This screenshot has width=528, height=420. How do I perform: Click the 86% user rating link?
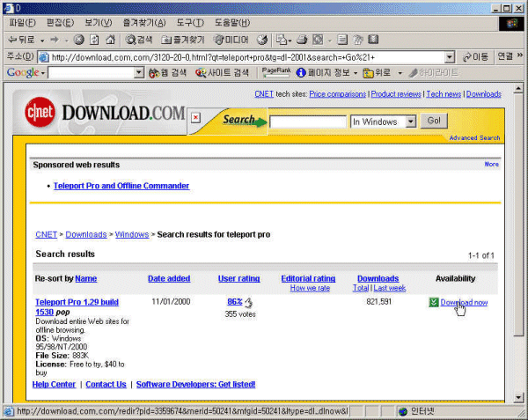point(235,302)
